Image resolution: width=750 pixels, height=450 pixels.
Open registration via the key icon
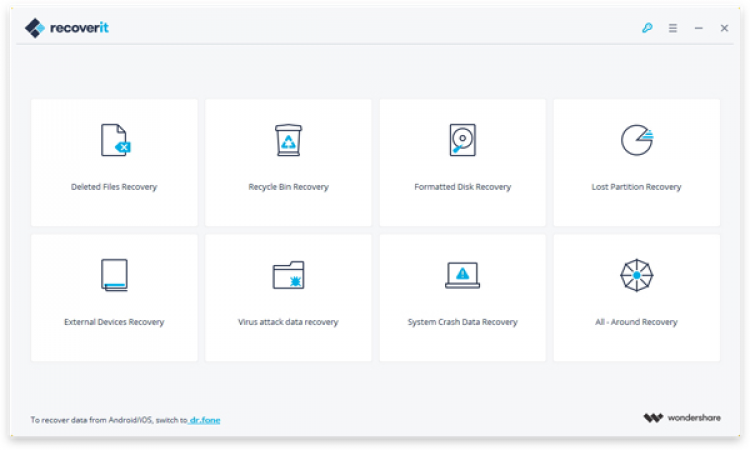coord(647,28)
